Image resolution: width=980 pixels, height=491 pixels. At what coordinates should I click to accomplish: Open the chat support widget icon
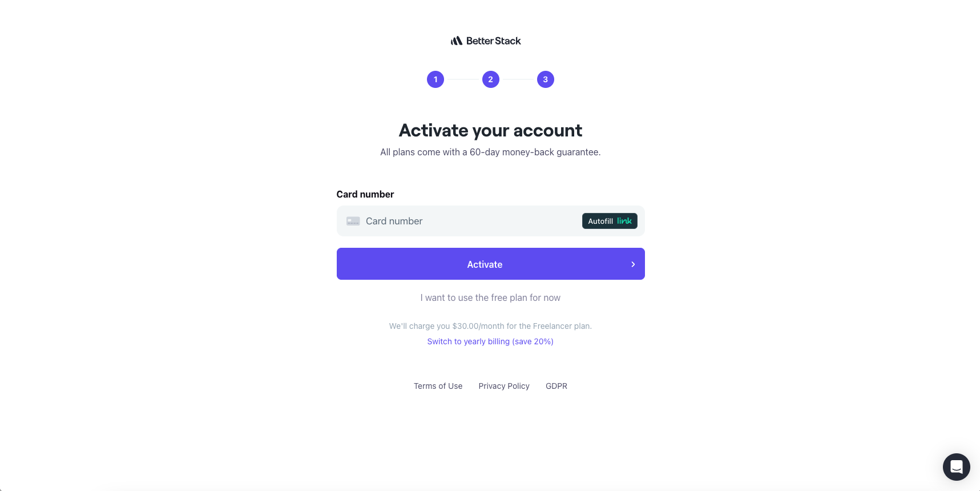pyautogui.click(x=957, y=467)
